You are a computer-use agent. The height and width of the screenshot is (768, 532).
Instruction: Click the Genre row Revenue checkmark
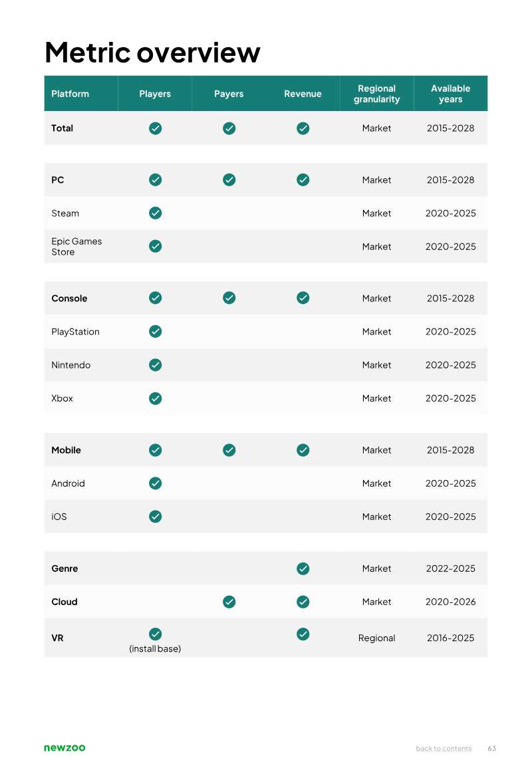pos(303,569)
